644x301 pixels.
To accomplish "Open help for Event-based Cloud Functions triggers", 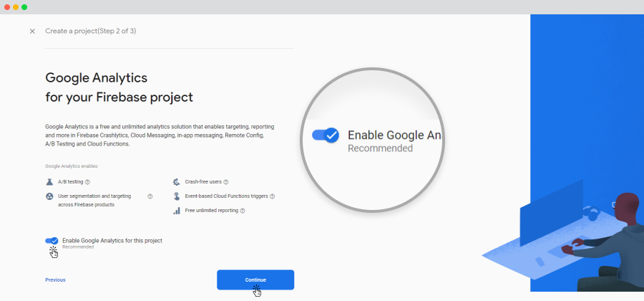I will coord(273,196).
